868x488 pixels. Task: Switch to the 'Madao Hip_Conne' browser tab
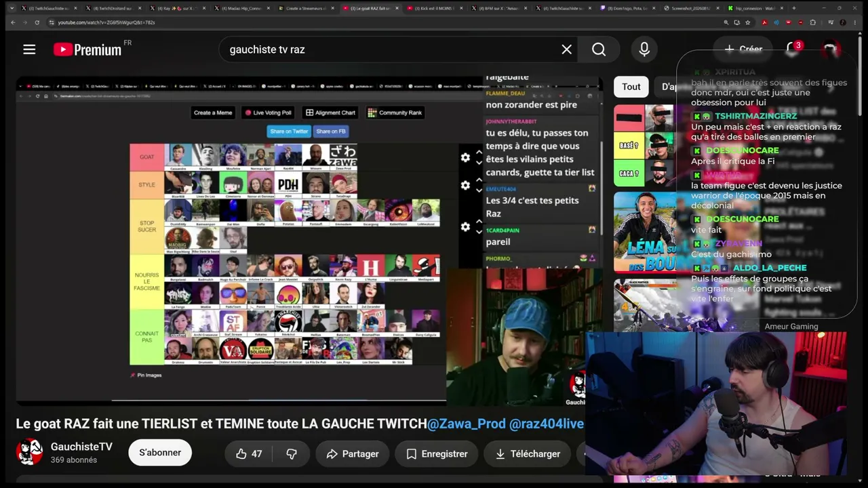(241, 8)
